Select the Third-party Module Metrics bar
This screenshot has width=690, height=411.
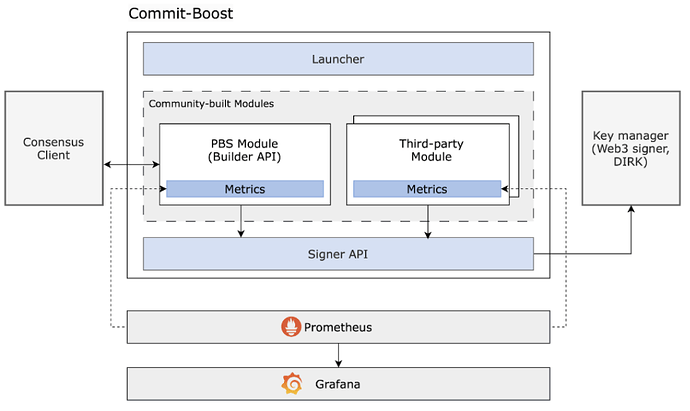[427, 189]
